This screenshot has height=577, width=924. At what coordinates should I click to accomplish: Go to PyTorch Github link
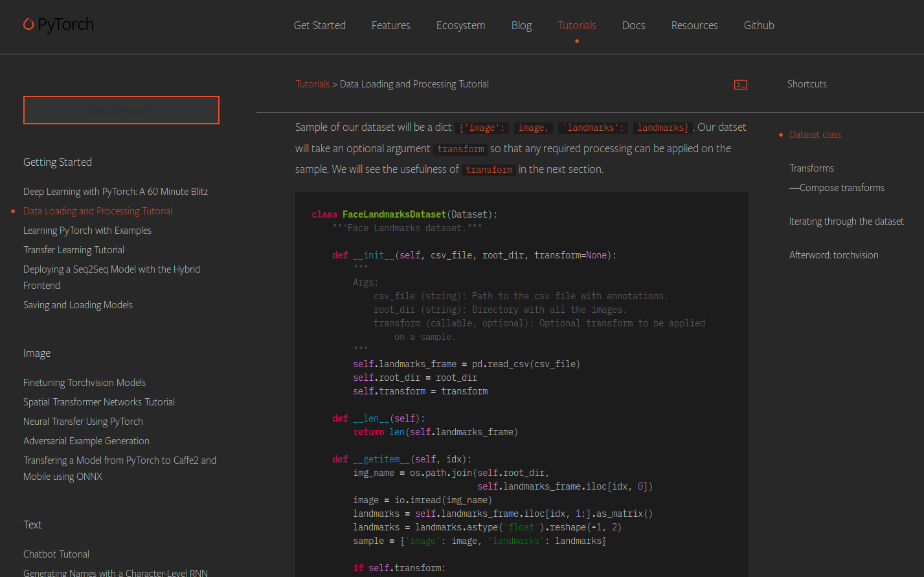(x=759, y=25)
